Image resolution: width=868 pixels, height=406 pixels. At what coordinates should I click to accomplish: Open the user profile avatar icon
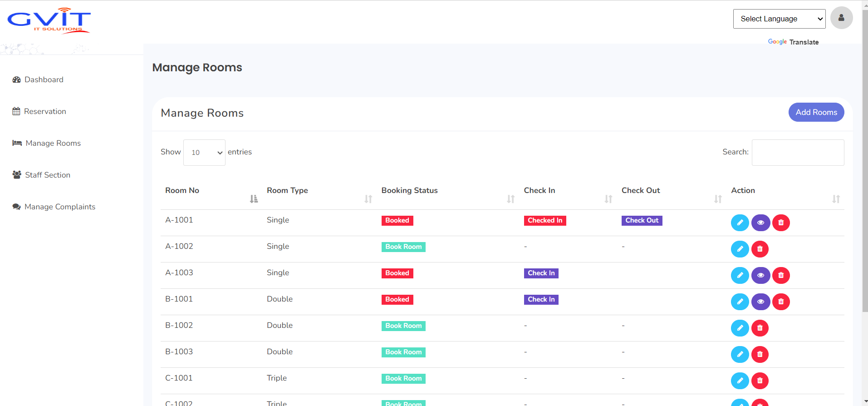click(x=841, y=18)
